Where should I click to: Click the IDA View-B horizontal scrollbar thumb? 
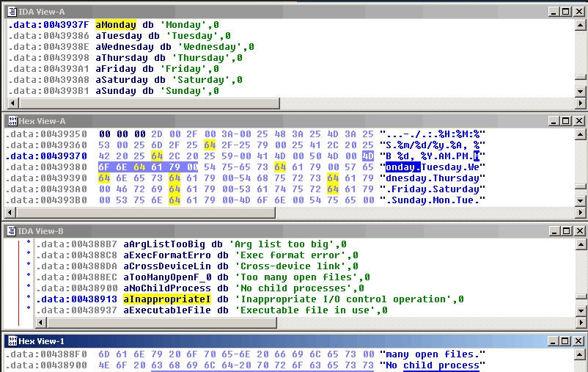(162, 322)
